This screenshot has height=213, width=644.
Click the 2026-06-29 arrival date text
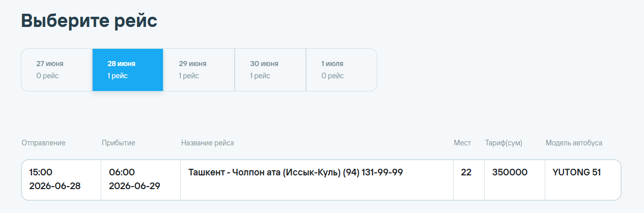pyautogui.click(x=135, y=186)
